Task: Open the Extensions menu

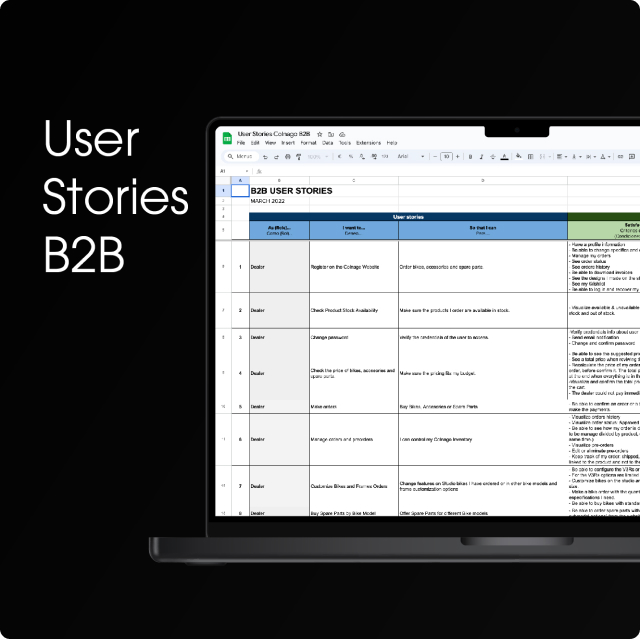Action: [369, 143]
